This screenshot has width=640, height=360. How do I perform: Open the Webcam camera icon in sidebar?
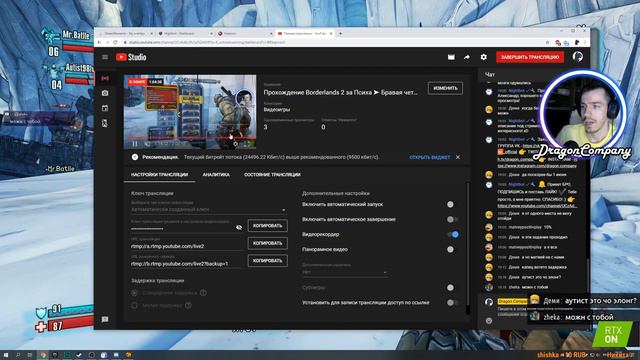point(105,93)
